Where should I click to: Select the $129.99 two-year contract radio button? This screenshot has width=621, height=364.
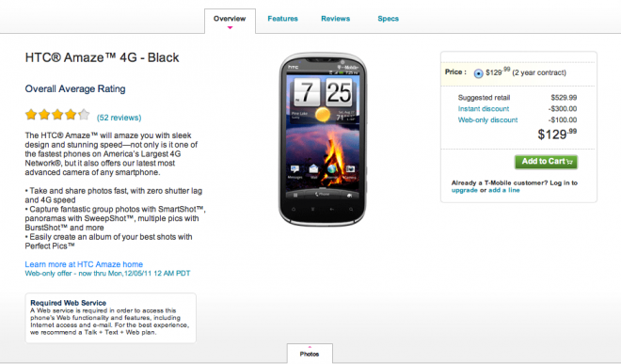(x=478, y=73)
